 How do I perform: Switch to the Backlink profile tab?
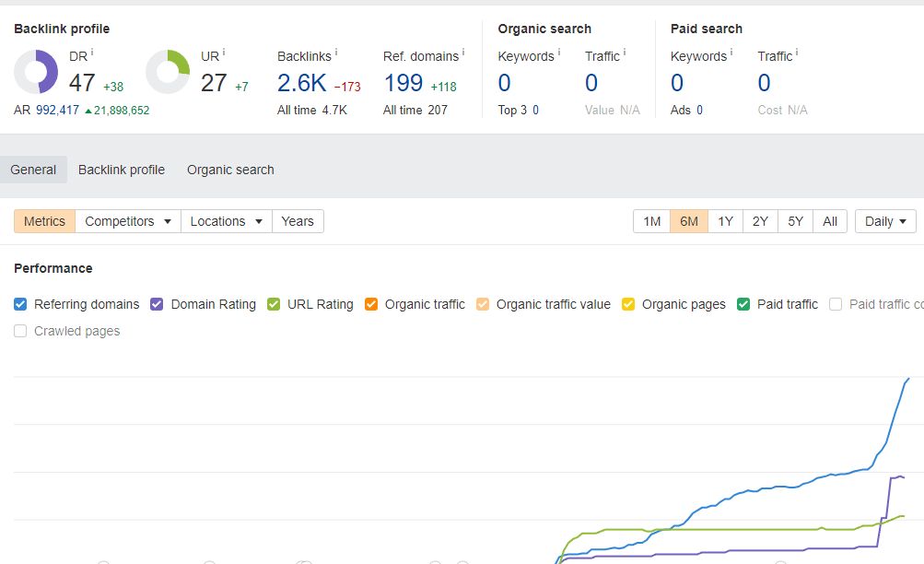click(122, 170)
